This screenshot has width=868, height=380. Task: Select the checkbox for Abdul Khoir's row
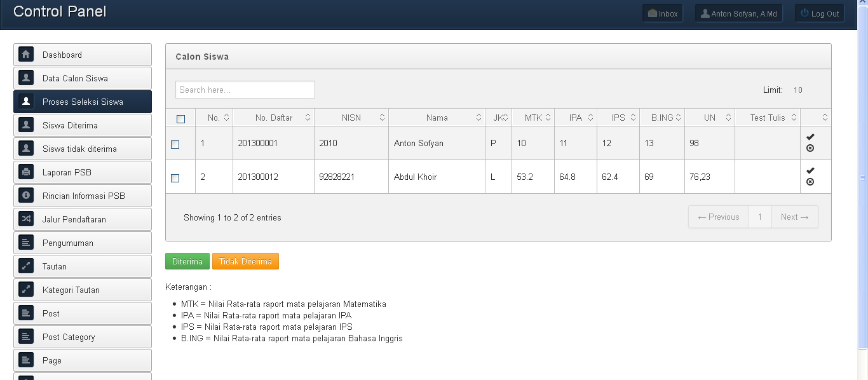click(175, 178)
